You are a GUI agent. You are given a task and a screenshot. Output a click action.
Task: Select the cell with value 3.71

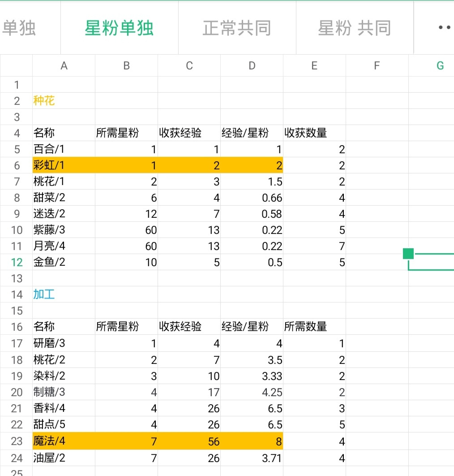point(252,458)
